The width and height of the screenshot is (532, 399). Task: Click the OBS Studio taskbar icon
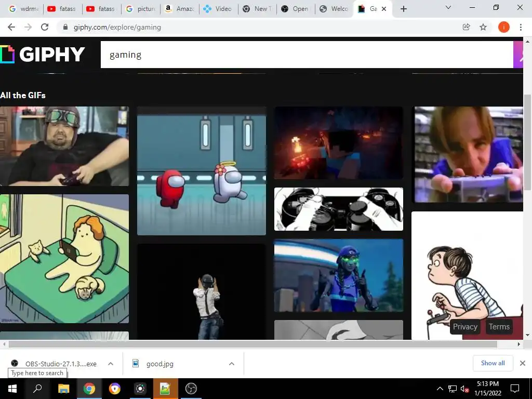tap(191, 389)
